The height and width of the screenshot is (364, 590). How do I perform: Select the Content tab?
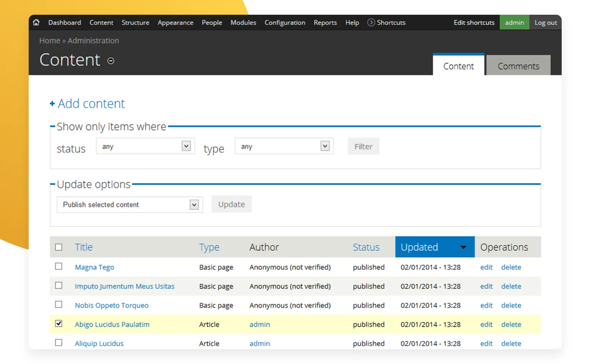[458, 65]
